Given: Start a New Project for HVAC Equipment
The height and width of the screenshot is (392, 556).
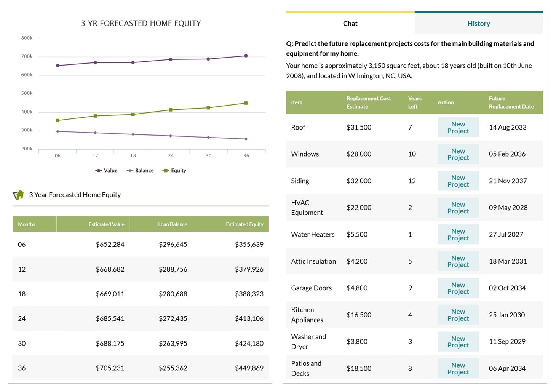Looking at the screenshot, I should coord(458,208).
